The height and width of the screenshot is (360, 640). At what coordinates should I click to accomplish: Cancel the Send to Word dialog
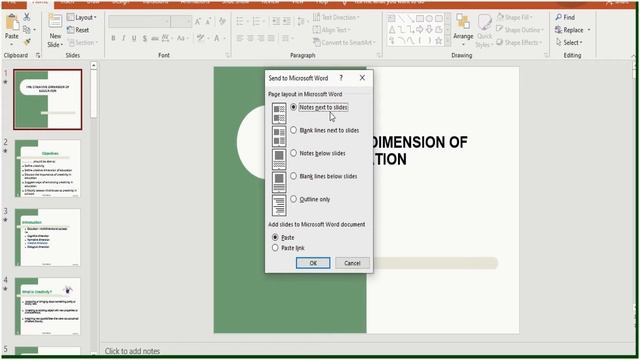pyautogui.click(x=352, y=263)
